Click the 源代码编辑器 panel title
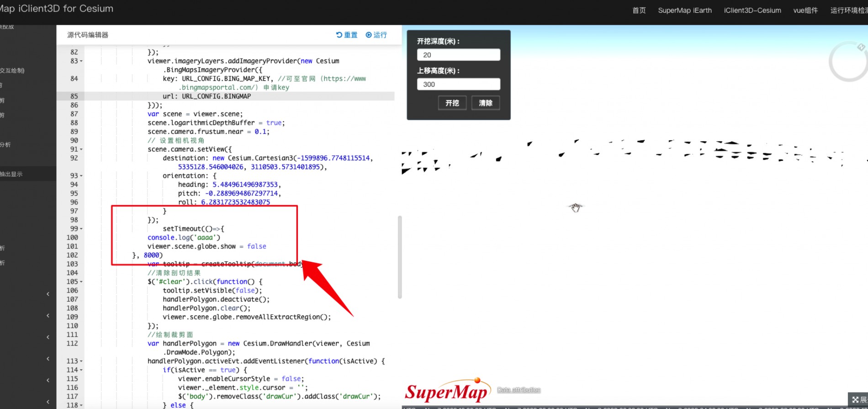This screenshot has width=868, height=409. pos(88,35)
